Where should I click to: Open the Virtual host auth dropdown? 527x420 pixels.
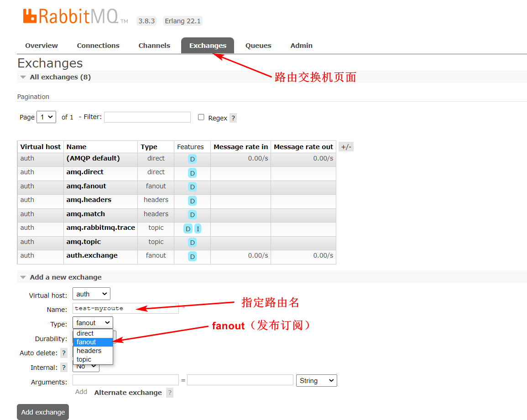point(91,294)
